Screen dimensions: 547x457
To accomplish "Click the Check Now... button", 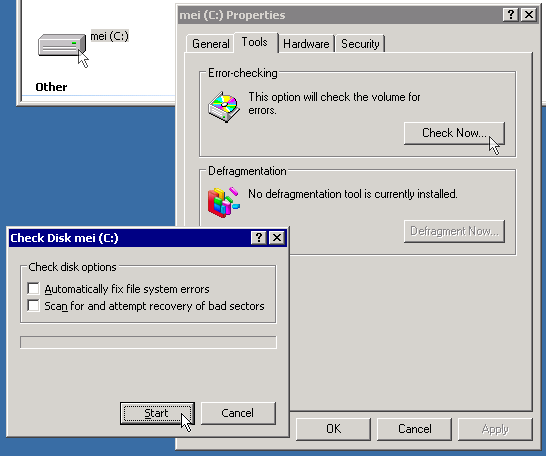I will click(x=454, y=133).
